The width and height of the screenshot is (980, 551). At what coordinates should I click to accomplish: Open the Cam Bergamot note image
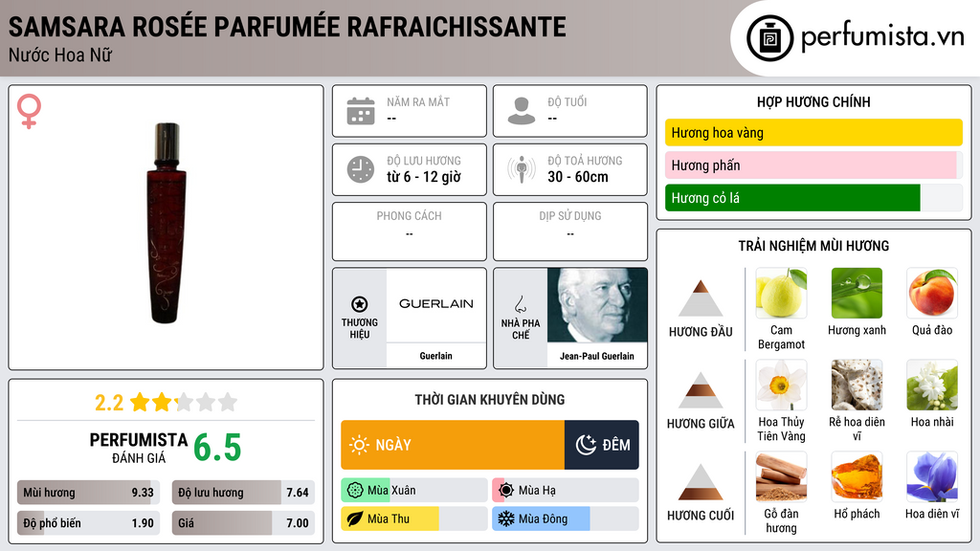pos(781,294)
